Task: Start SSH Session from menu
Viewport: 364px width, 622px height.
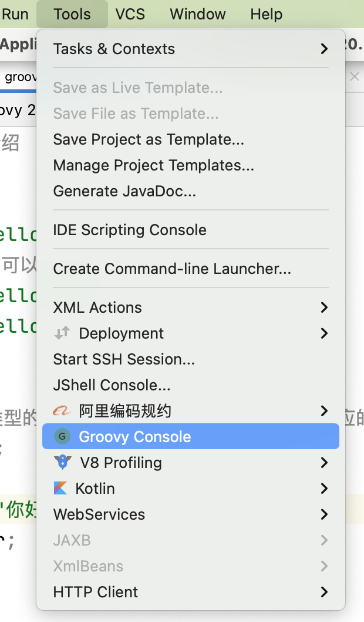Action: click(x=124, y=359)
